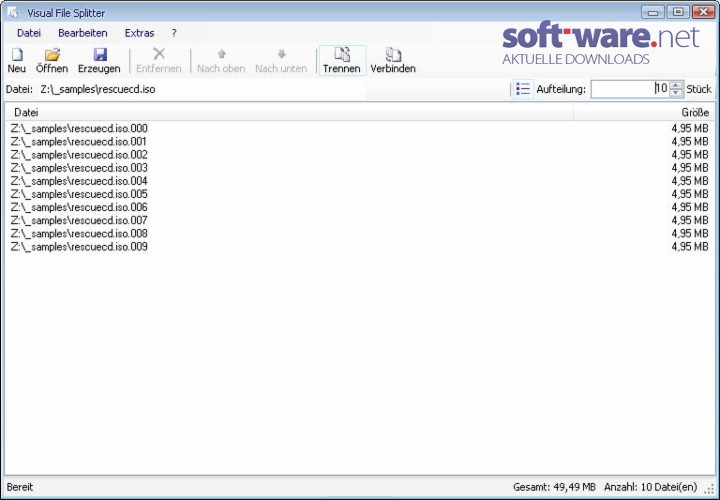This screenshot has height=500, width=720.
Task: Click the Datei path field showing rescuecd.iso
Action: click(x=202, y=89)
